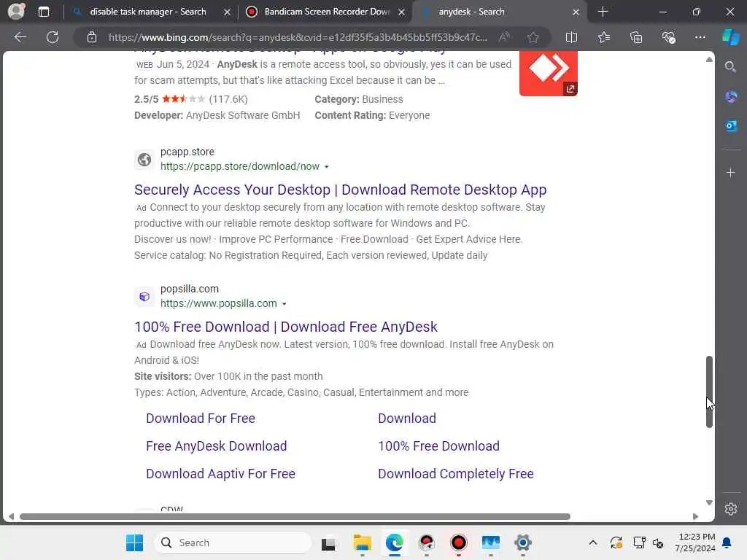The image size is (747, 560).
Task: Open Task View from the taskbar
Action: coord(328,543)
